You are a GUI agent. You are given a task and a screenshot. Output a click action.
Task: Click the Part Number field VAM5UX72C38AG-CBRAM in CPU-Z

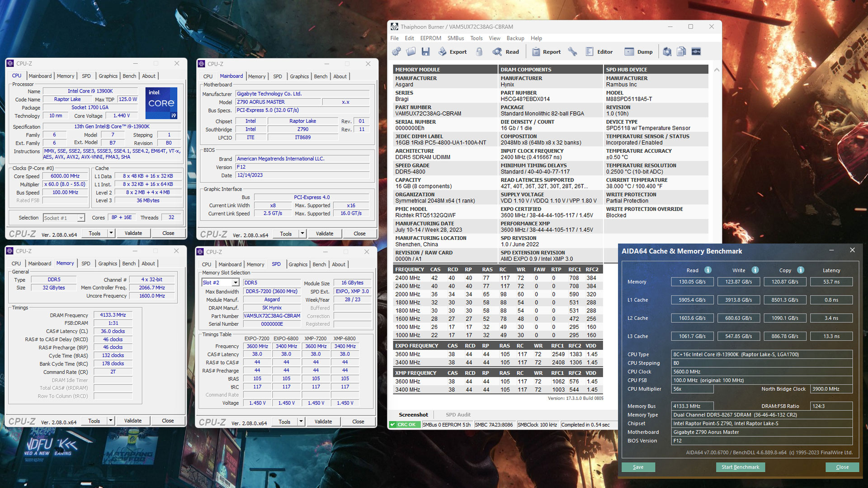tap(272, 316)
